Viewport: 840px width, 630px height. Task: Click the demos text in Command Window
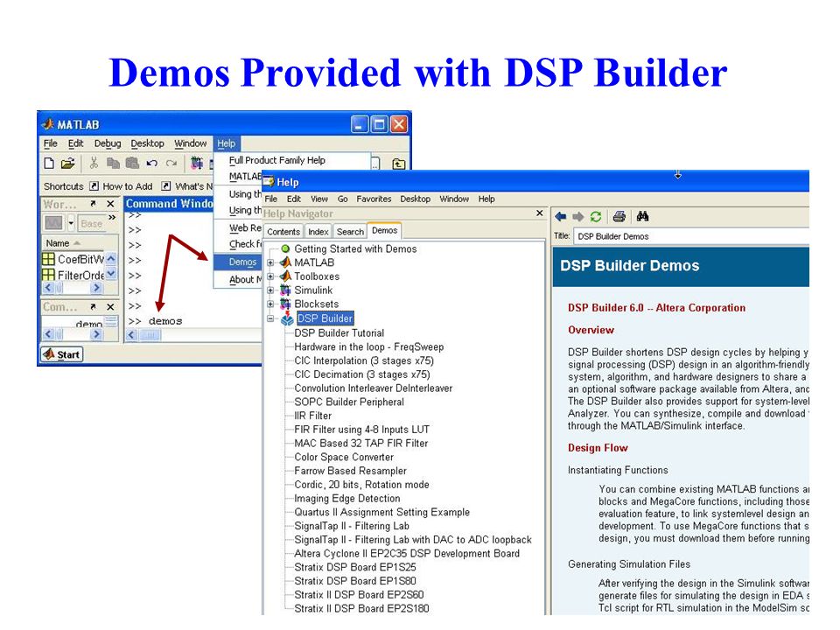click(165, 321)
